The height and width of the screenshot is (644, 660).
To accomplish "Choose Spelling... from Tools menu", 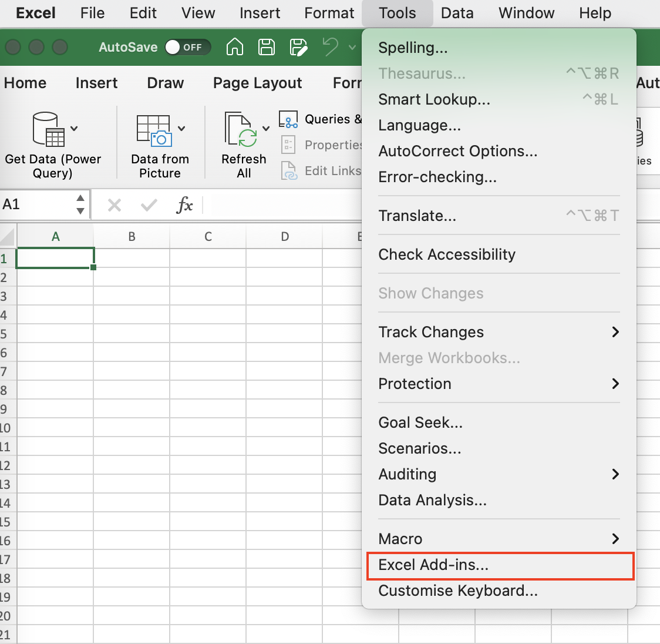I will click(x=499, y=48).
